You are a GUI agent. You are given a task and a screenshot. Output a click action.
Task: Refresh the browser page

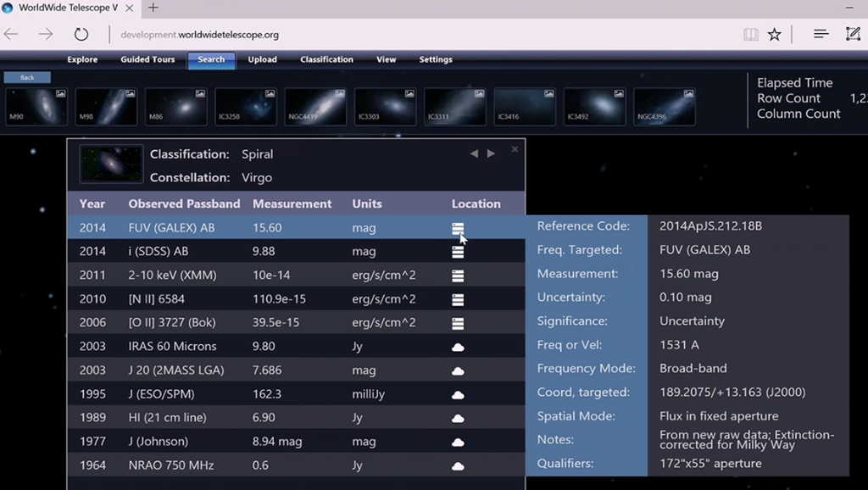tap(81, 35)
